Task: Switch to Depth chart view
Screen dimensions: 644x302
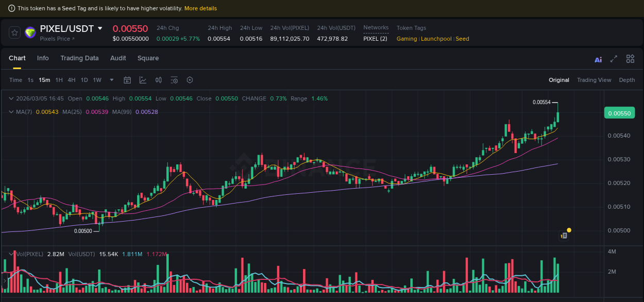Action: pos(627,80)
